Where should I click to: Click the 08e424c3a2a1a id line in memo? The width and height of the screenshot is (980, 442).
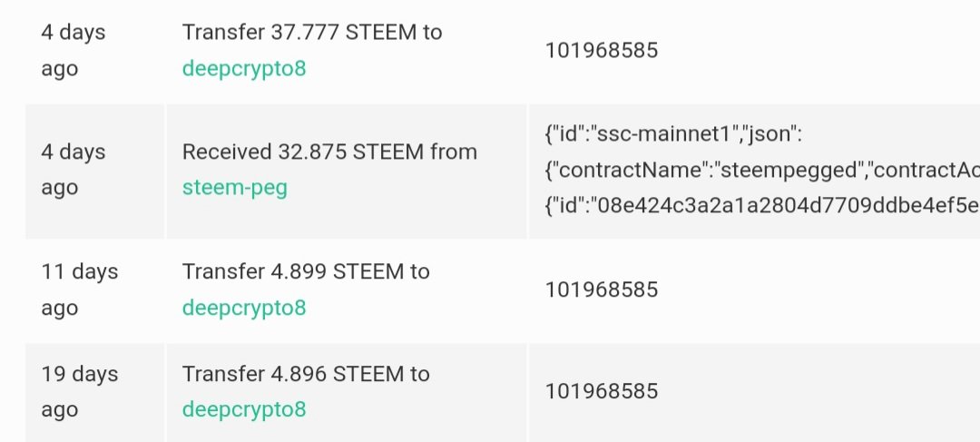(x=762, y=206)
